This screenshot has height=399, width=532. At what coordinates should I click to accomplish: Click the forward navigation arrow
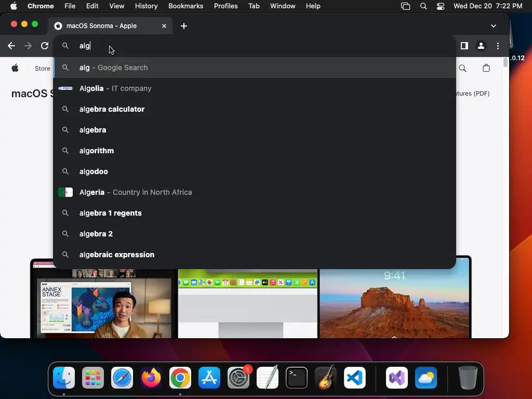[x=28, y=46]
